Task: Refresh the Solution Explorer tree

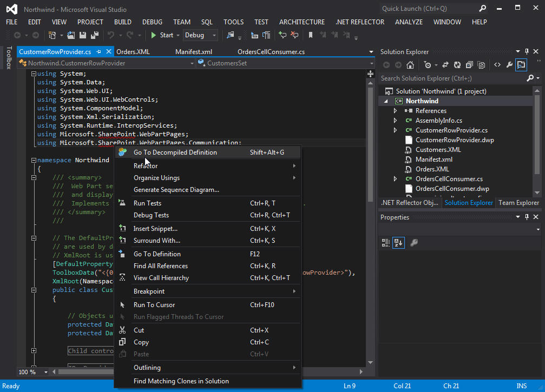Action: tap(457, 64)
